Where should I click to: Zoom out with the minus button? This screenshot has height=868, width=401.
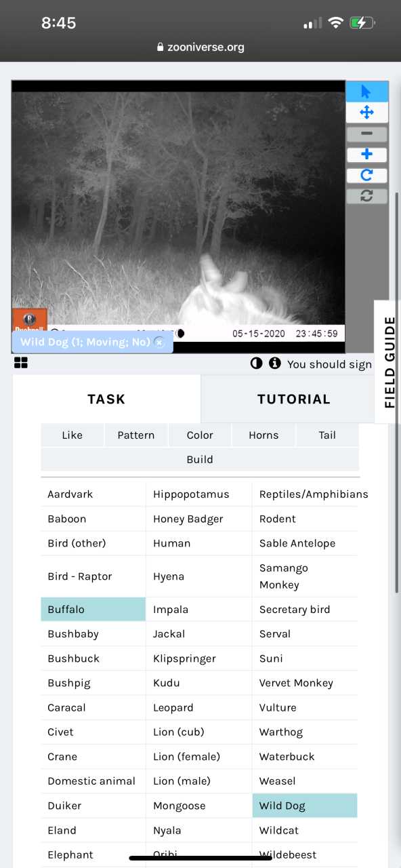[367, 134]
